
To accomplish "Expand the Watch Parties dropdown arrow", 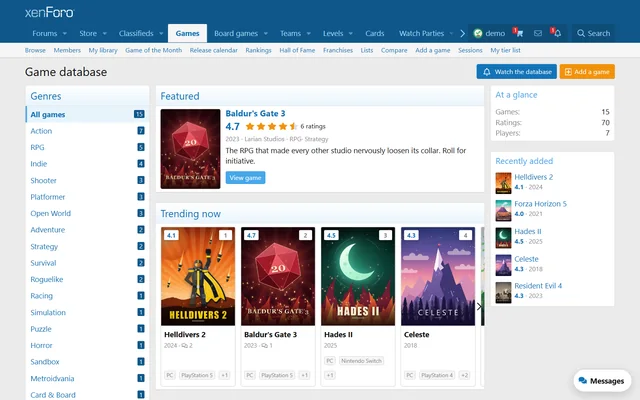I will (451, 33).
